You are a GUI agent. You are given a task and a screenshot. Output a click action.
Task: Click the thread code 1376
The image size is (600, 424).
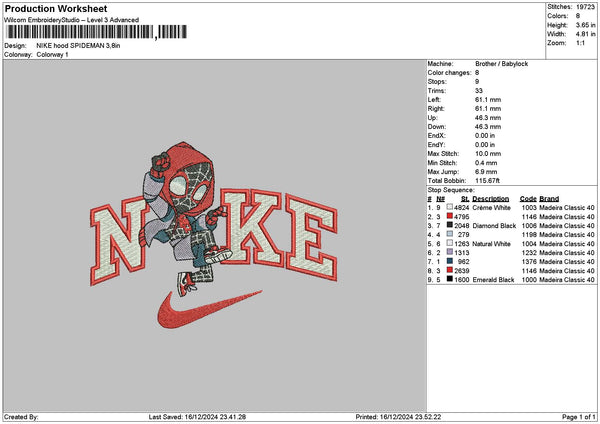(x=529, y=261)
